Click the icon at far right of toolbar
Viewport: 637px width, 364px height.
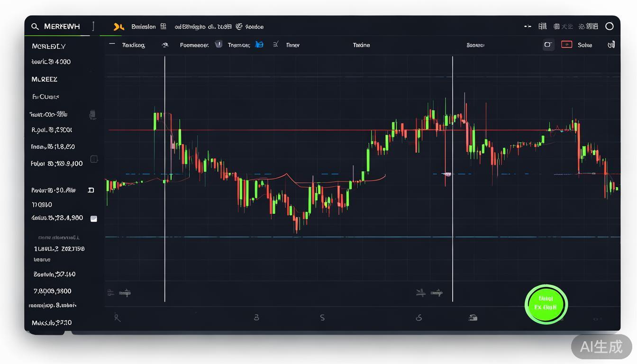click(611, 45)
